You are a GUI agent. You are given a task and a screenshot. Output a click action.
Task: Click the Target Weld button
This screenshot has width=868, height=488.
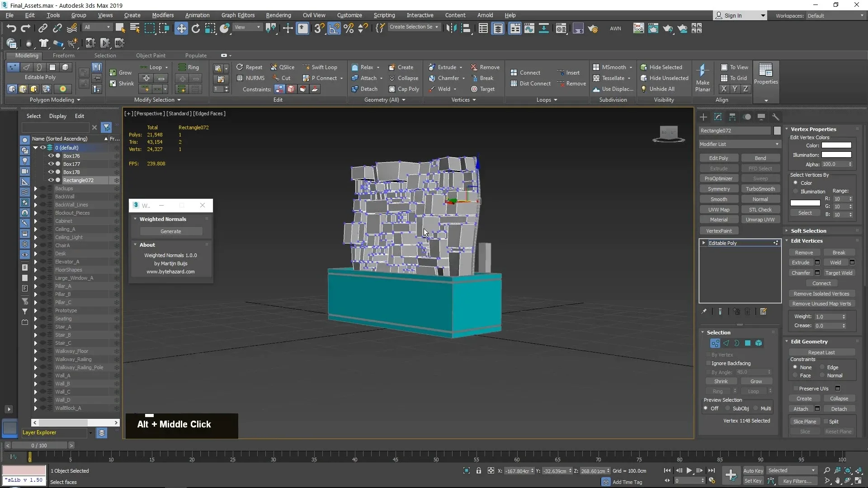point(839,273)
